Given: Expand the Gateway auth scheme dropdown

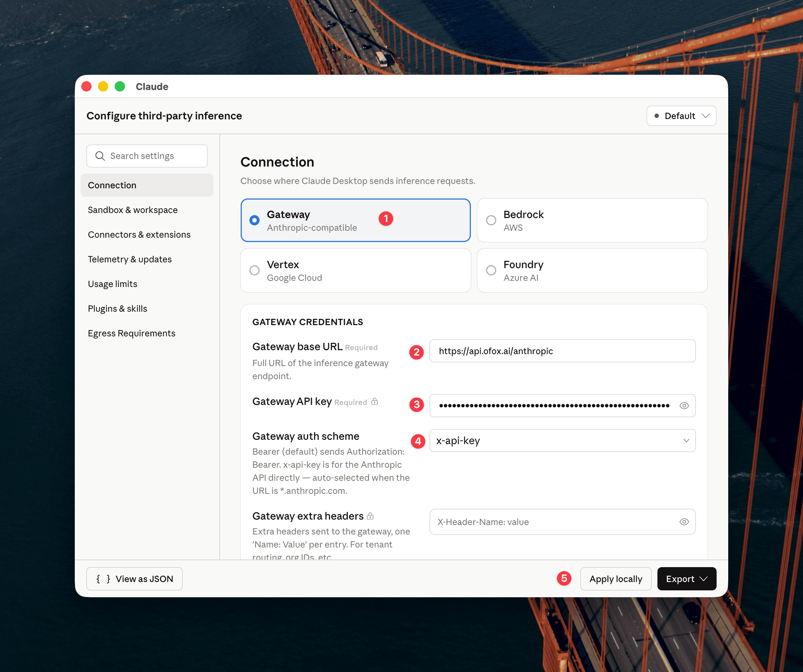Looking at the screenshot, I should pyautogui.click(x=562, y=441).
